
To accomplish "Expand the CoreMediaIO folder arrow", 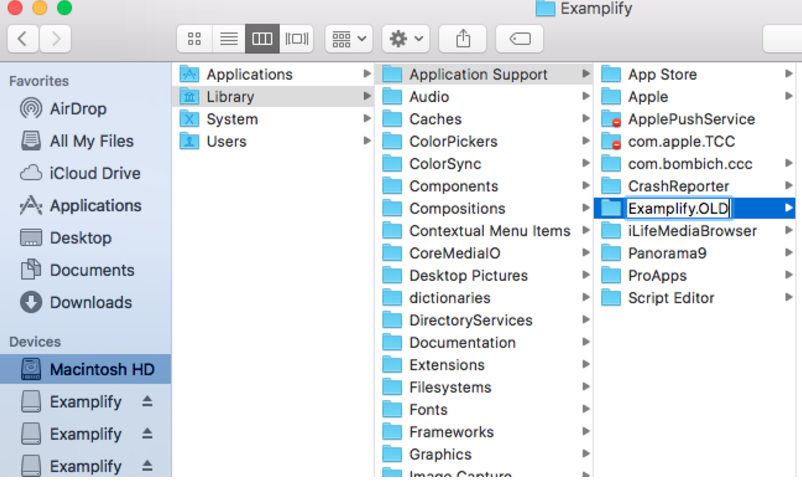I will [x=586, y=253].
